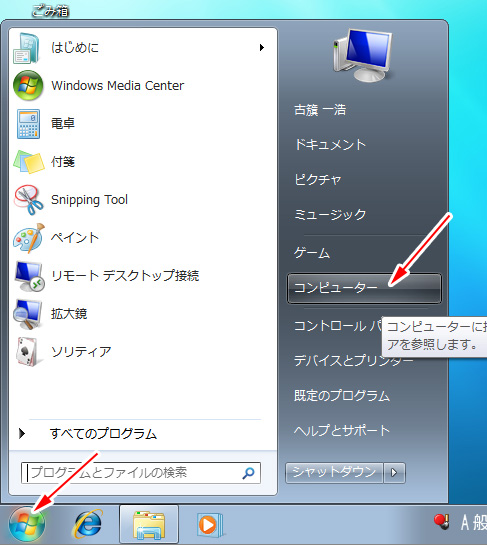Open the ペイント paint palette icon
Image resolution: width=487 pixels, height=545 pixels.
pyautogui.click(x=29, y=238)
